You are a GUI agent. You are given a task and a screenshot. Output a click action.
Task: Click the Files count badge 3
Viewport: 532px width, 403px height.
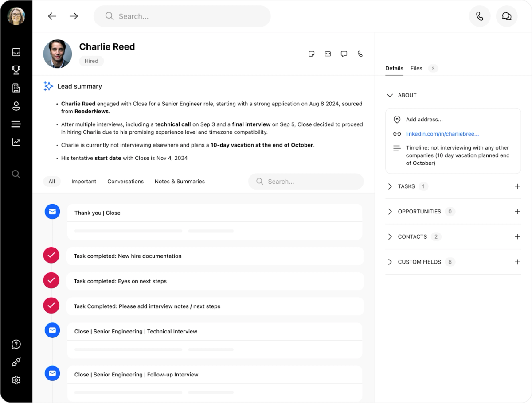pyautogui.click(x=433, y=68)
